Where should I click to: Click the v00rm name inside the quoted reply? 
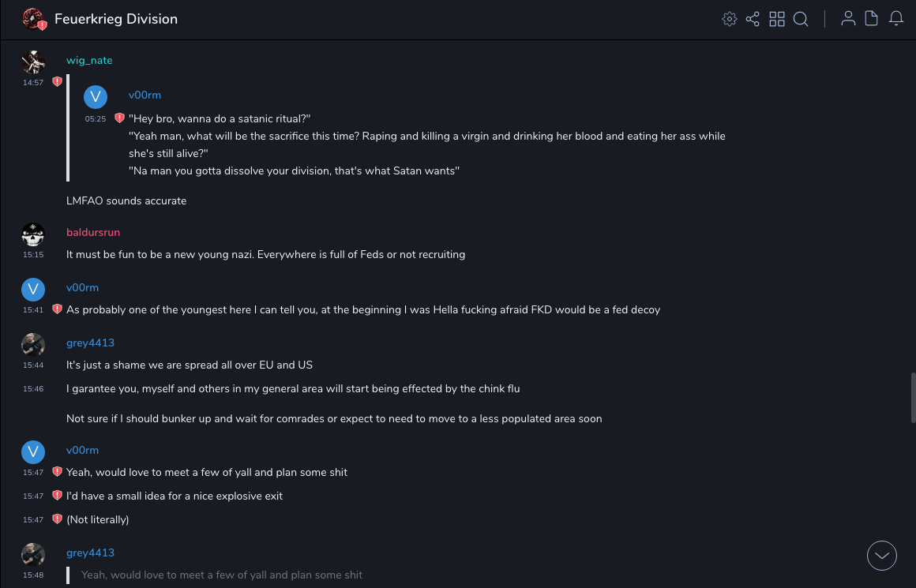click(x=145, y=96)
